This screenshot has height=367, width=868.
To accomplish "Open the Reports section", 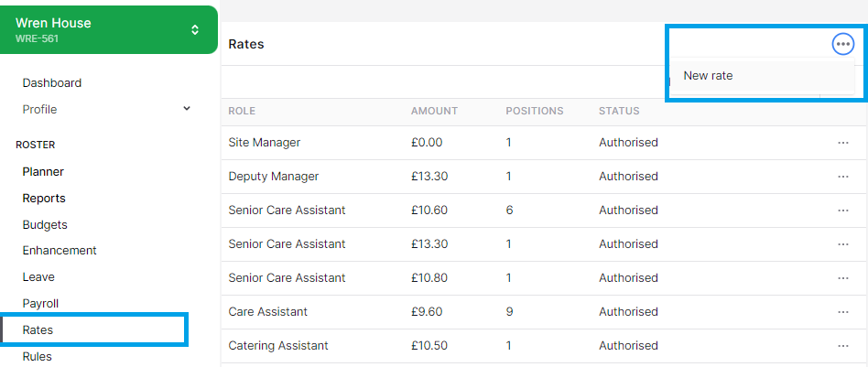I will (44, 199).
